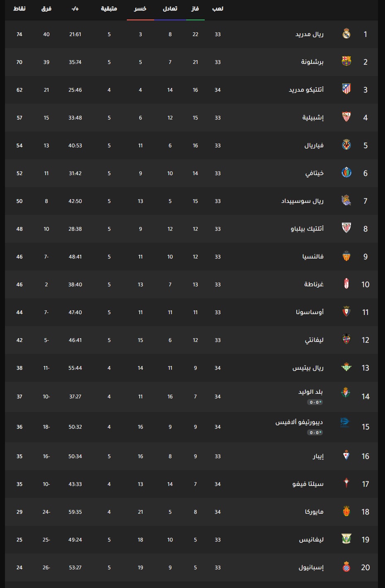This screenshot has width=385, height=588.
Task: Click the Athletic Bilbao club crest
Action: [x=346, y=229]
